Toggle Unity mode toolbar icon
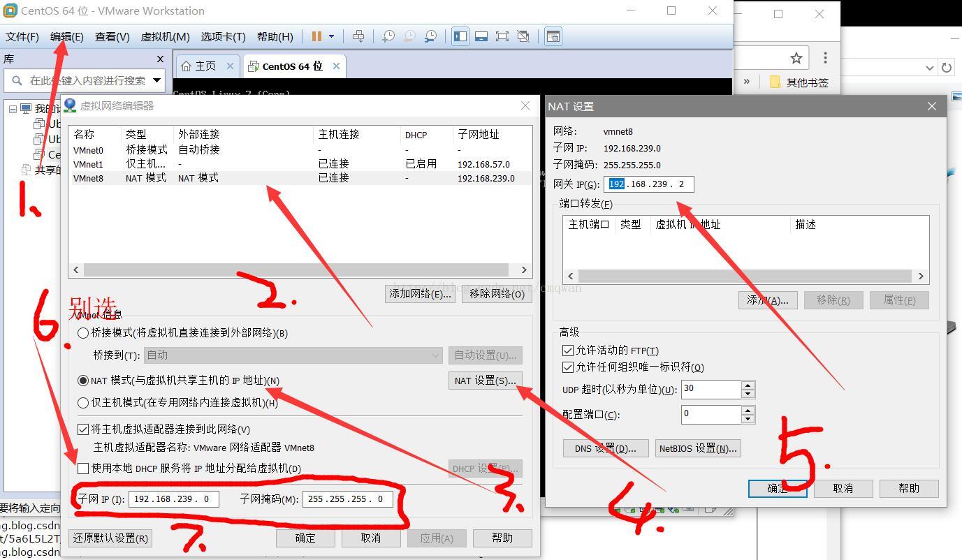 pos(523,36)
